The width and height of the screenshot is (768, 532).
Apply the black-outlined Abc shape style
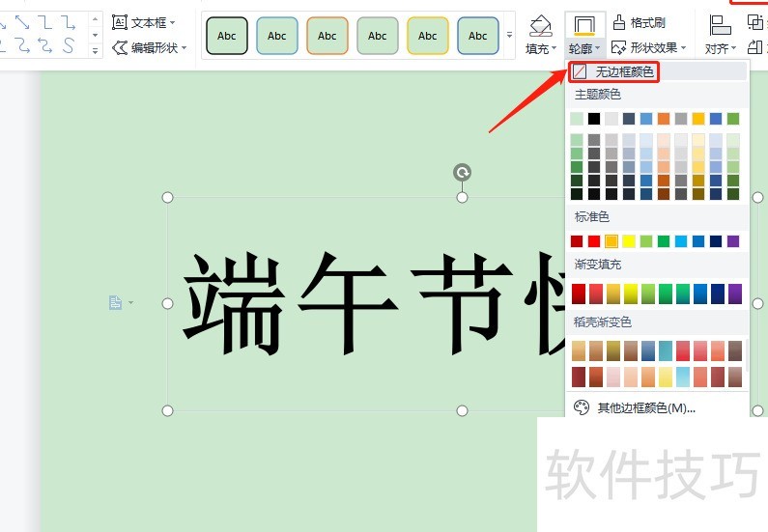227,36
